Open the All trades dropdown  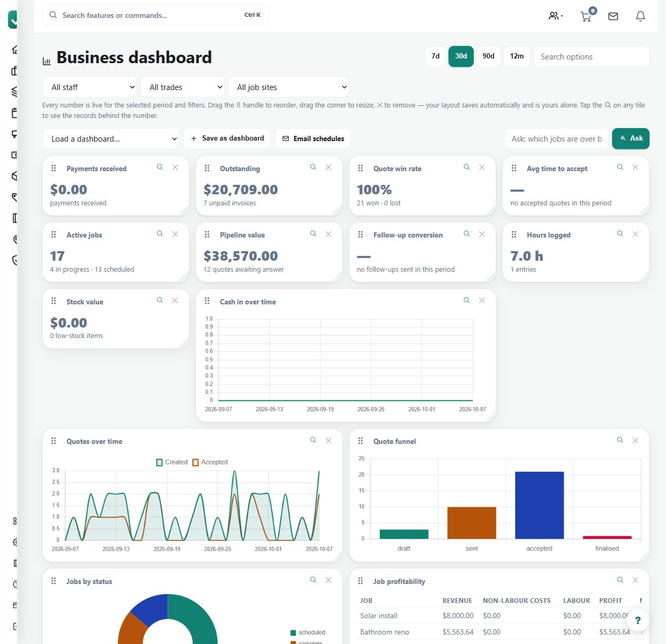(x=182, y=87)
